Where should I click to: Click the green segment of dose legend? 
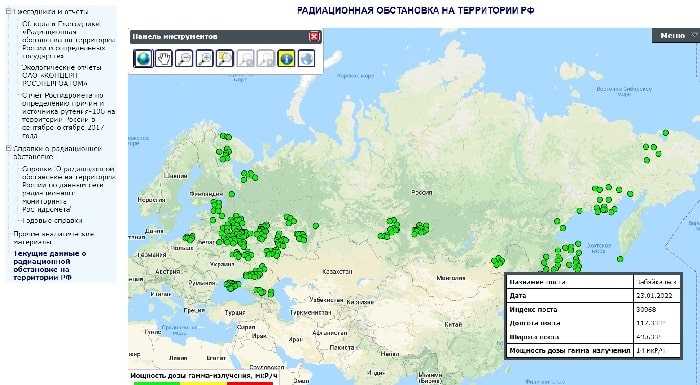tap(157, 383)
